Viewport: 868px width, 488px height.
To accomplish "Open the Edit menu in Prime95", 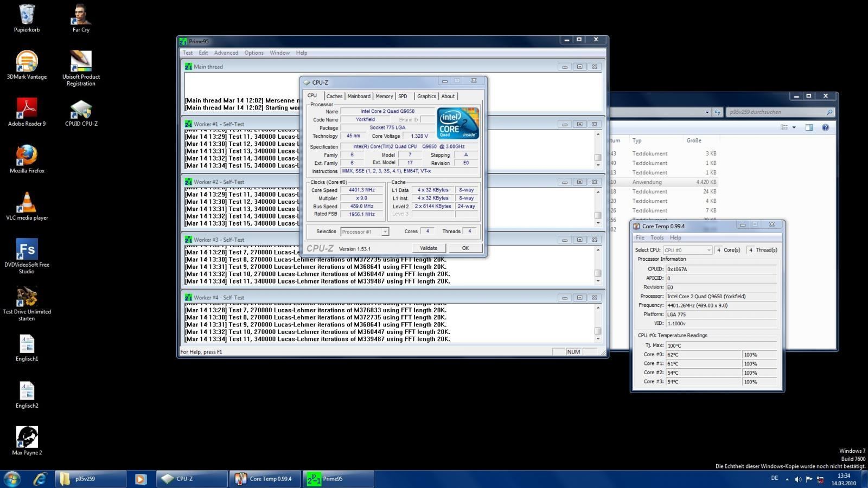I will [x=203, y=53].
